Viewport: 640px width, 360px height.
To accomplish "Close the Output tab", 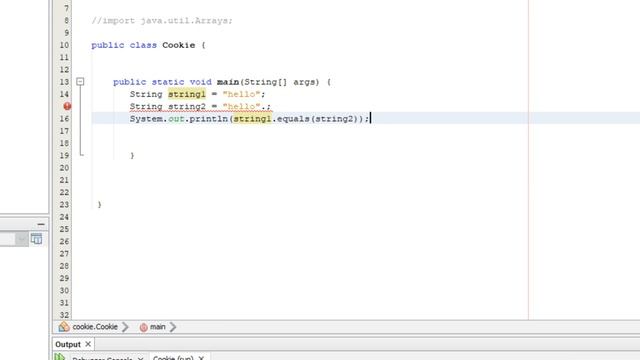I will click(88, 344).
